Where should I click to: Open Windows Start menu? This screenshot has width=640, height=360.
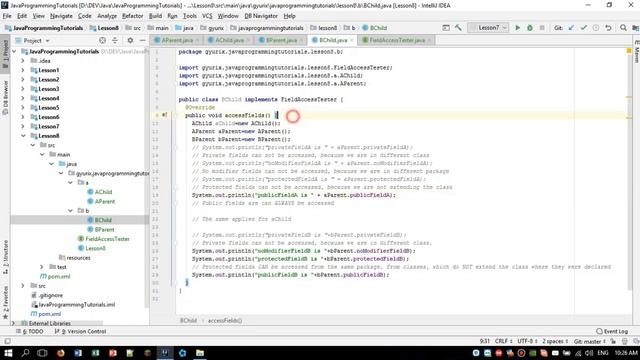pyautogui.click(x=8, y=353)
